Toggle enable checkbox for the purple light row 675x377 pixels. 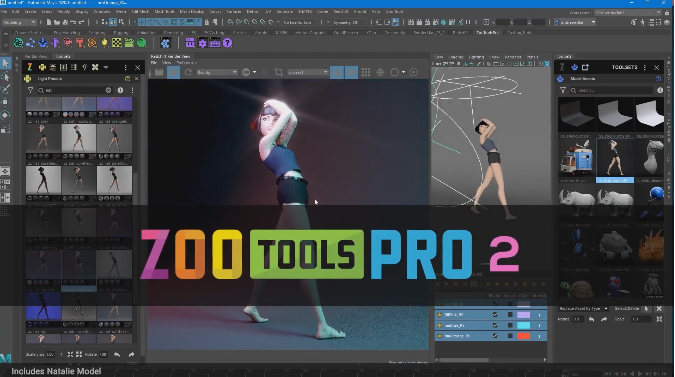click(495, 315)
